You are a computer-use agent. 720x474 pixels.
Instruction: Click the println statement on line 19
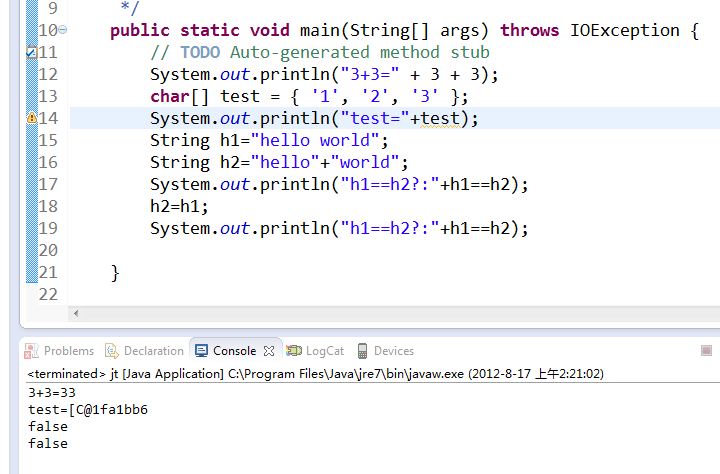[339, 228]
